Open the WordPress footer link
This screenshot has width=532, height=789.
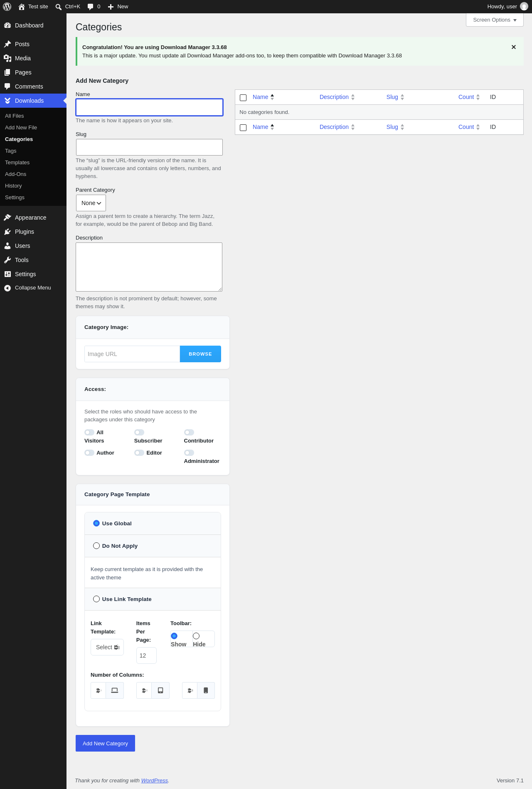coord(155,781)
